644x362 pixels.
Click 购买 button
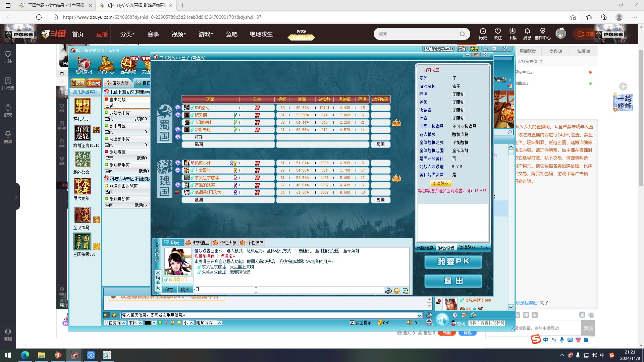pos(185,290)
